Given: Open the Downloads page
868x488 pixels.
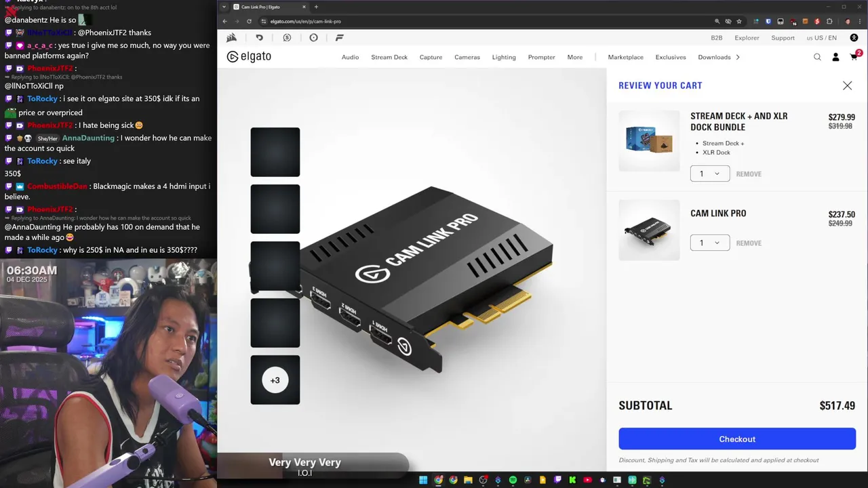Looking at the screenshot, I should coord(714,57).
